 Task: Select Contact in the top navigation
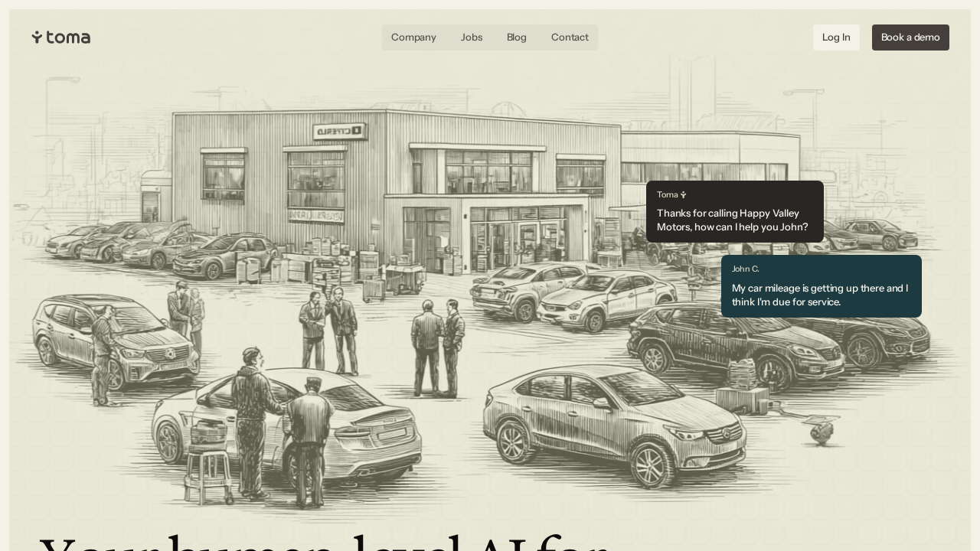point(570,37)
